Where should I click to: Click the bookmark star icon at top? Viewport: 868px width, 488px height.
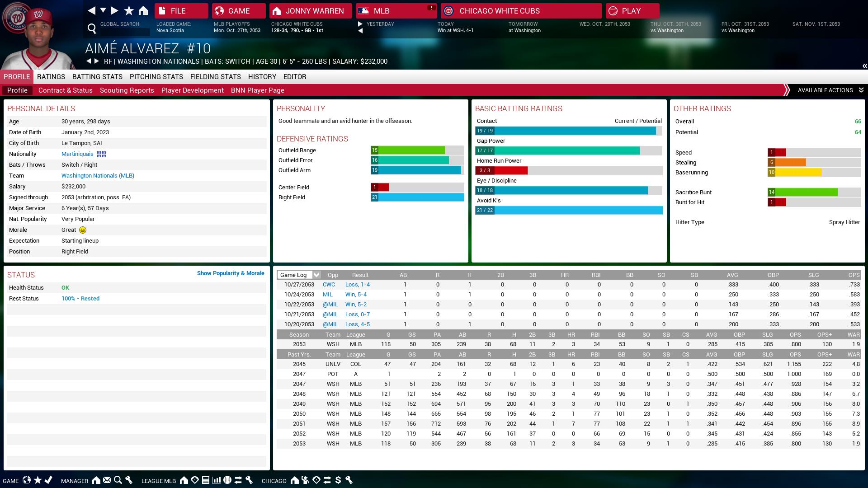pyautogui.click(x=129, y=10)
